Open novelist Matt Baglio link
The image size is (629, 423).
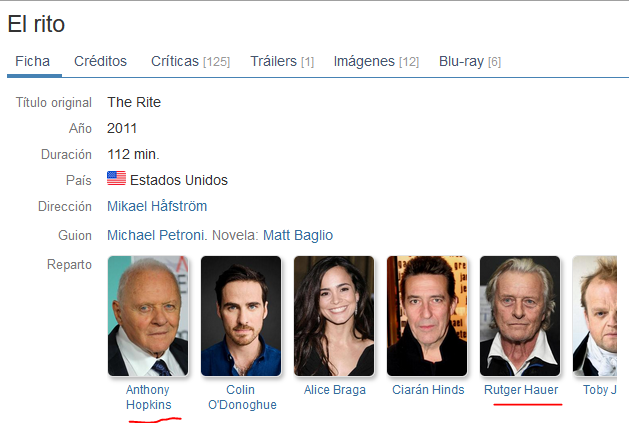[x=298, y=235]
